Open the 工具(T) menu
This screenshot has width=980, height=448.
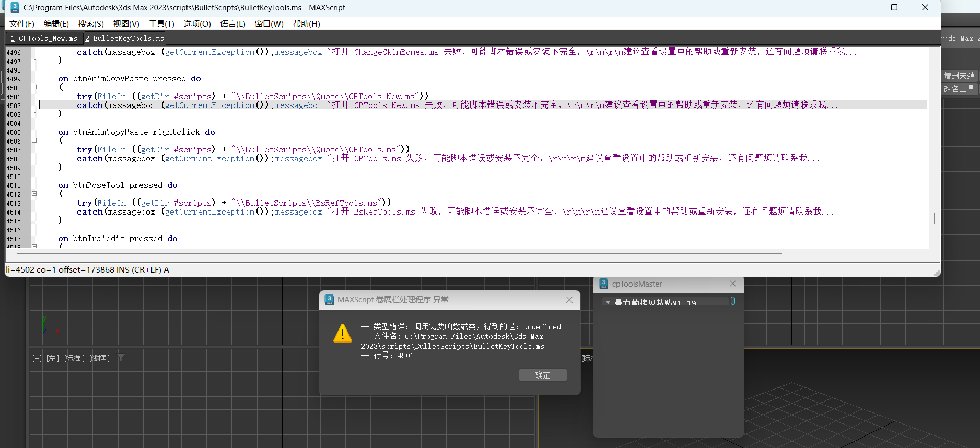click(x=162, y=24)
